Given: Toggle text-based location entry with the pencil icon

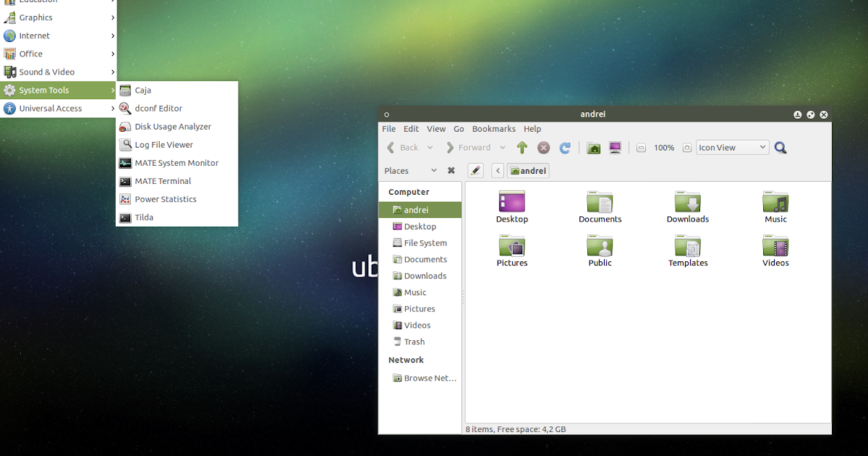Looking at the screenshot, I should [x=475, y=170].
